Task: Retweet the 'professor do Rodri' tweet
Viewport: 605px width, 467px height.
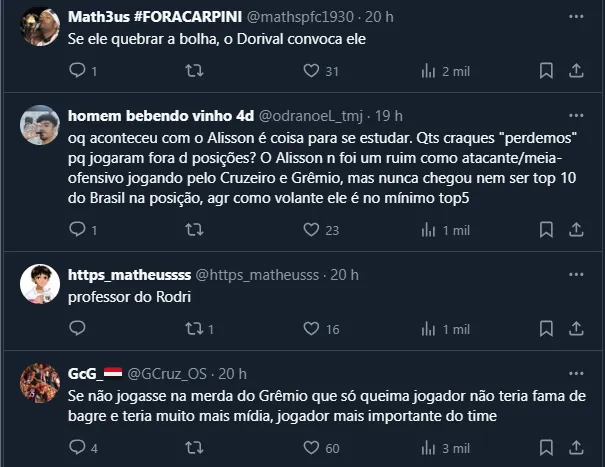Action: pos(195,329)
